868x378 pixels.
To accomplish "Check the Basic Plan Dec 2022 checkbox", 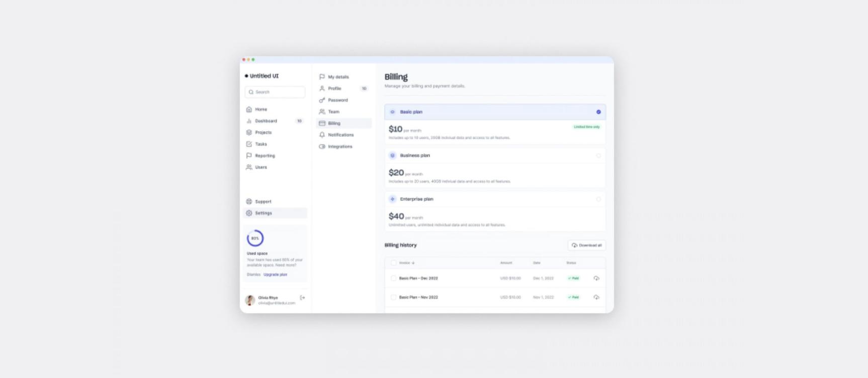I will (393, 278).
